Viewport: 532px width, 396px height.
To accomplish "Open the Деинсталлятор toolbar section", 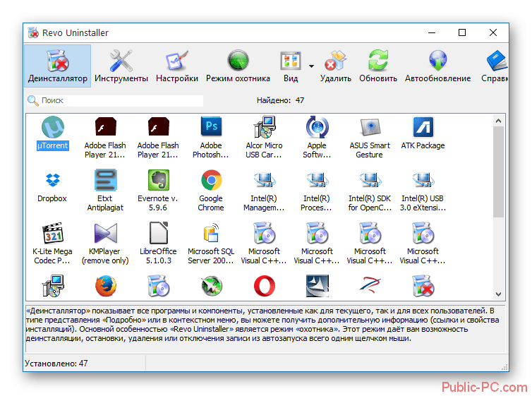I will tap(57, 66).
